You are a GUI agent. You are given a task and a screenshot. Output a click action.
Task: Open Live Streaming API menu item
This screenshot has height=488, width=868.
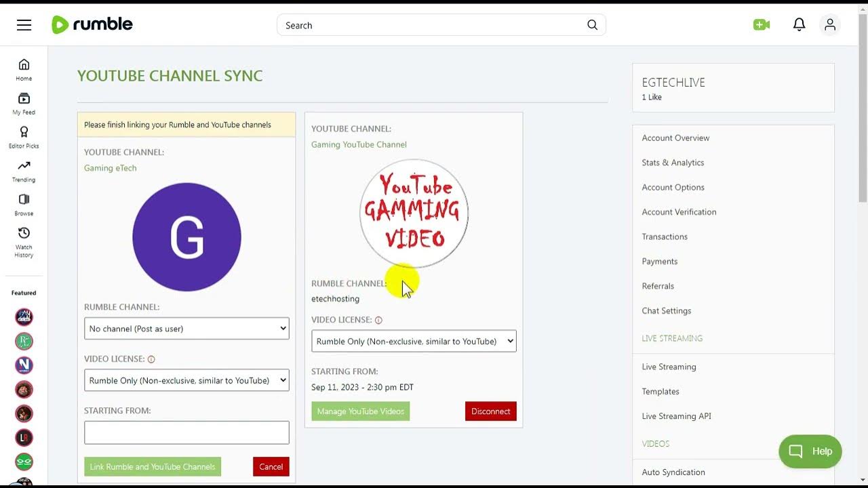676,416
